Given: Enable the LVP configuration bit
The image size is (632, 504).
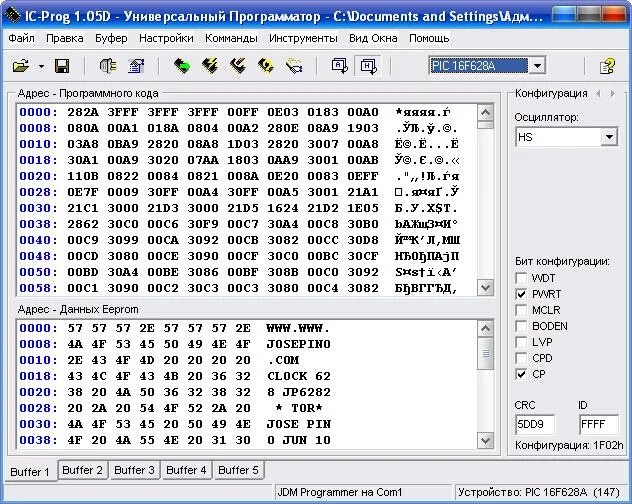Looking at the screenshot, I should pos(521,342).
